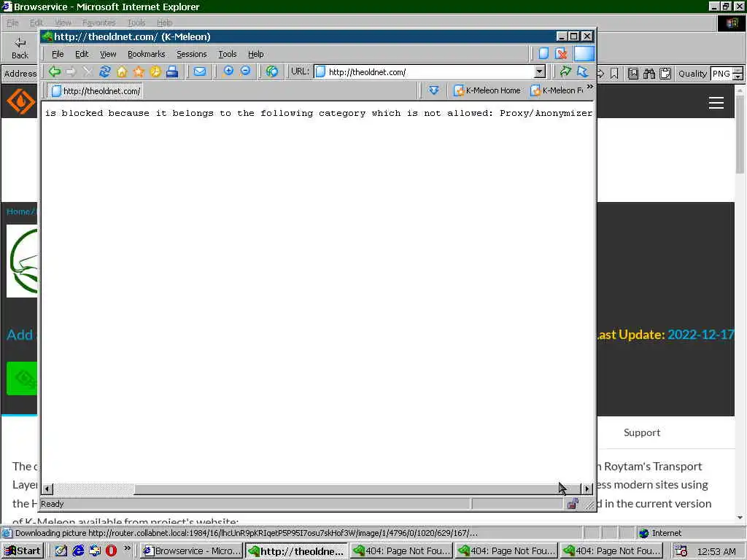Click the Support tab on background page
This screenshot has width=747, height=560.
tap(642, 432)
